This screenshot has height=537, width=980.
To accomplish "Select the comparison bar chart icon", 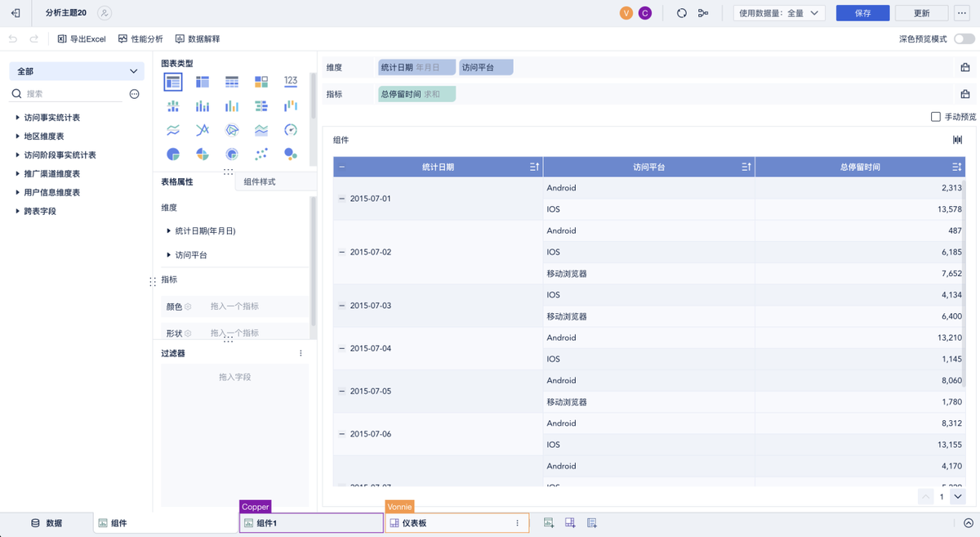I will coord(261,106).
